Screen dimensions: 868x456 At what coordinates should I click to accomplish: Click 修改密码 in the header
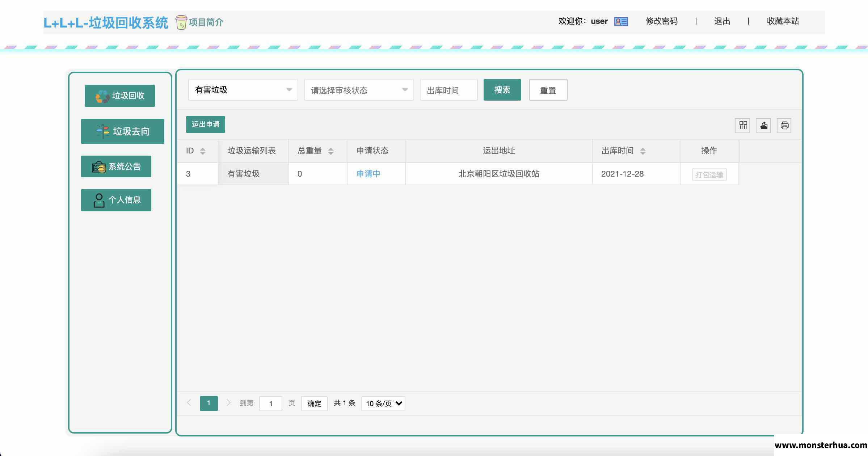[662, 21]
